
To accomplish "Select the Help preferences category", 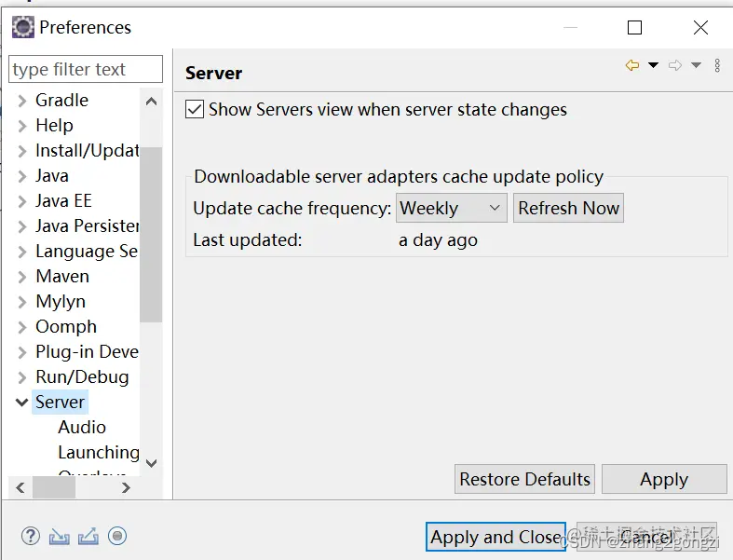I will point(54,126).
